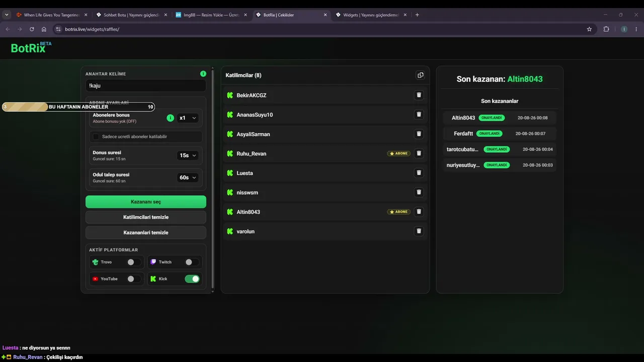Click the settings panel vertical scrollbar
Screen dimensions: 644x362
[x=212, y=179]
